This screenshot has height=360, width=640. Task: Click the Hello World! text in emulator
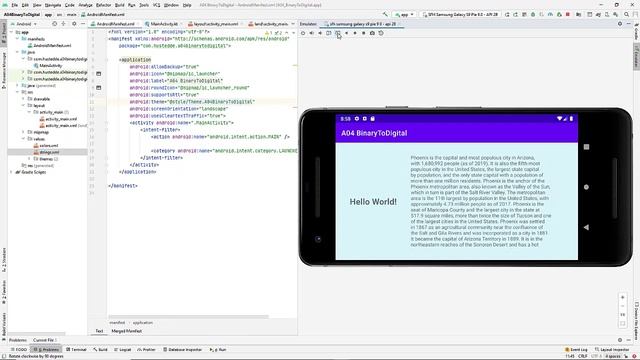373,202
